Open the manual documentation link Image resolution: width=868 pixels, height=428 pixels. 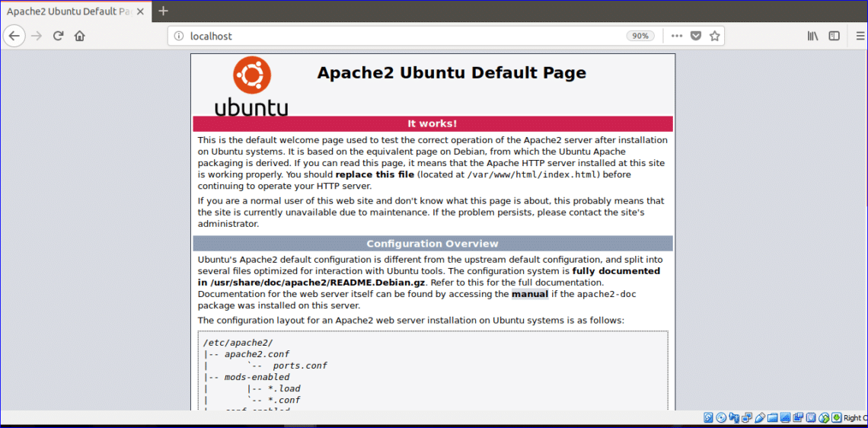coord(530,294)
